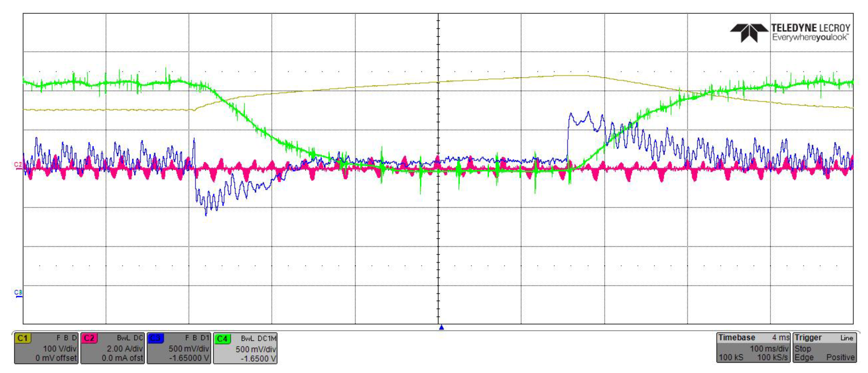Screen dimensions: 868x373
Task: Click the Stop trigger mode label
Action: pyautogui.click(x=803, y=348)
